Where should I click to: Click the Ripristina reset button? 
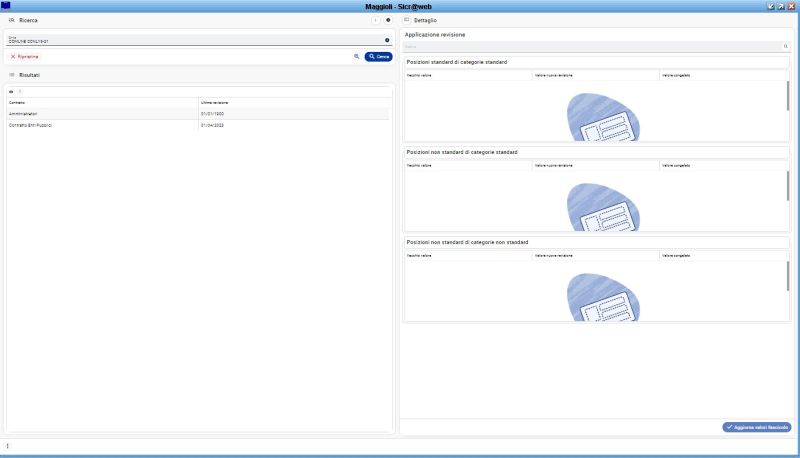click(24, 57)
